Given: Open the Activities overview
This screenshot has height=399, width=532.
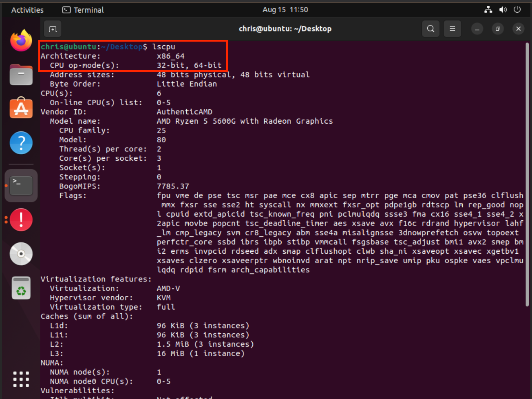Looking at the screenshot, I should tap(27, 10).
